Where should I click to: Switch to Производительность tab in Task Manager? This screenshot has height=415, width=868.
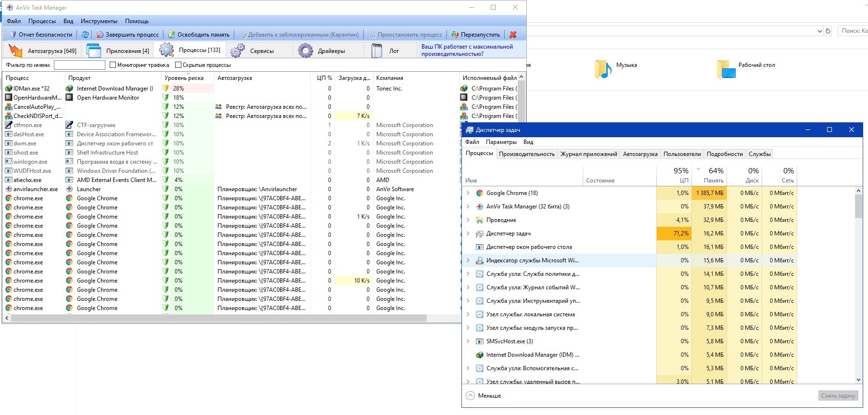(526, 154)
